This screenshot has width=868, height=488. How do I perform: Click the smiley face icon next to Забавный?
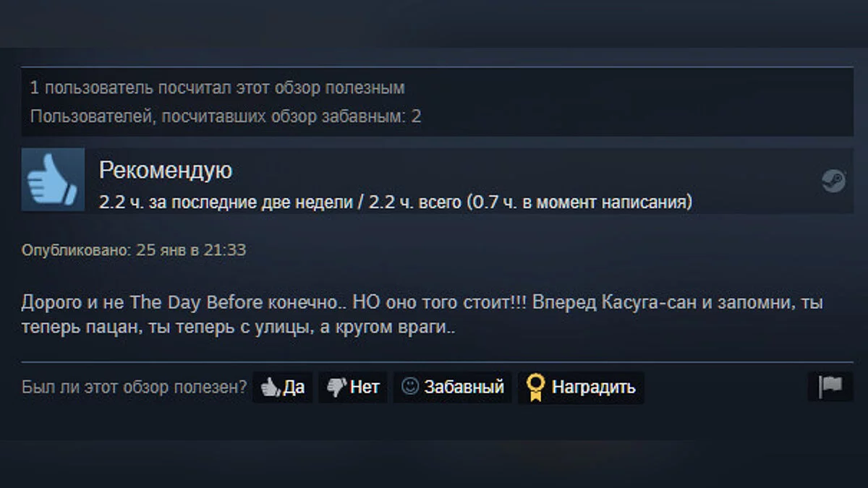(410, 387)
